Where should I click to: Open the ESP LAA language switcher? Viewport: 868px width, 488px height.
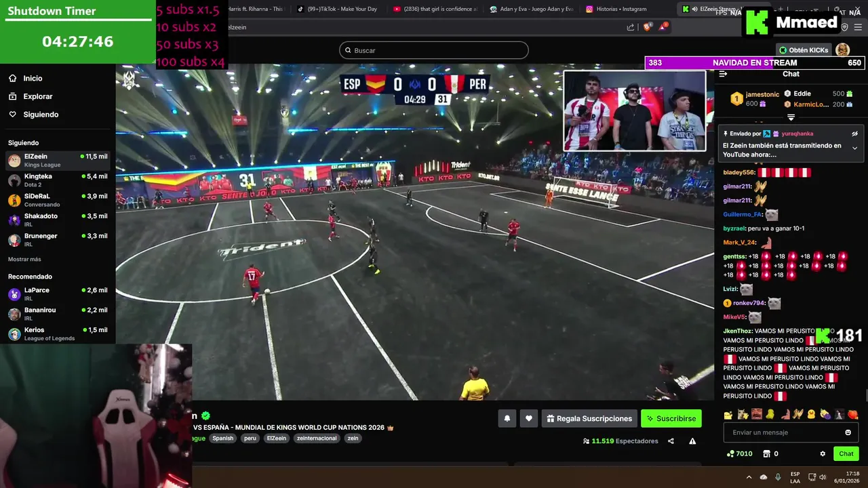point(795,477)
